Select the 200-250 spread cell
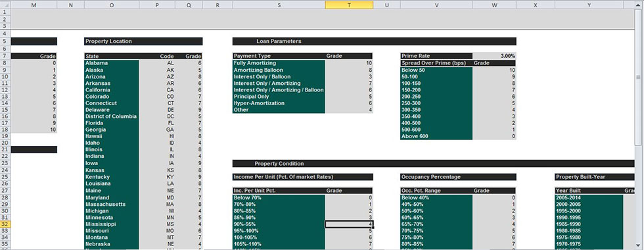The width and height of the screenshot is (644, 250). click(x=436, y=97)
